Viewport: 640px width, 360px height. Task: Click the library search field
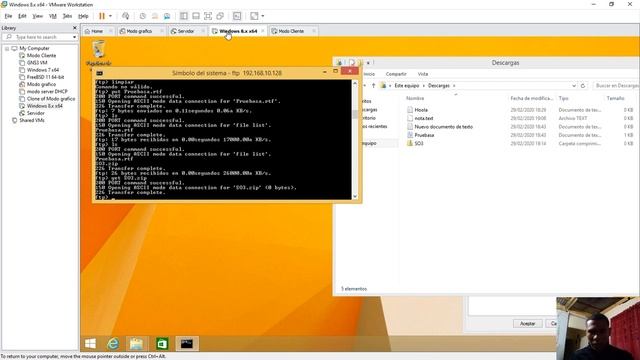point(39,37)
